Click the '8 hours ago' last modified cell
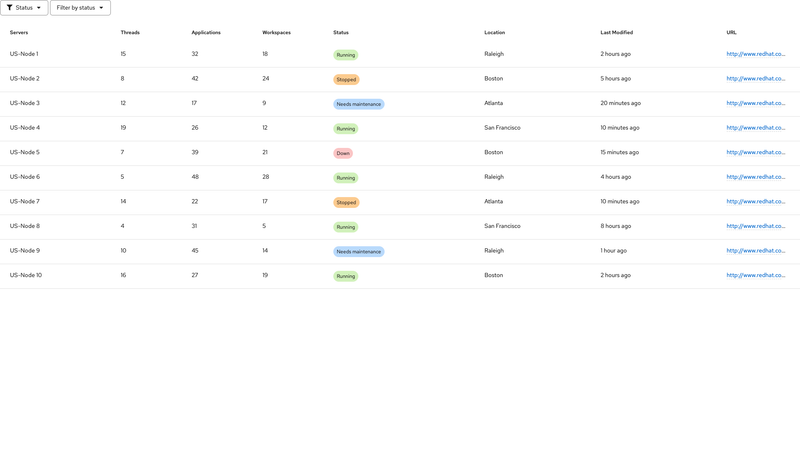The width and height of the screenshot is (800, 450). [615, 226]
